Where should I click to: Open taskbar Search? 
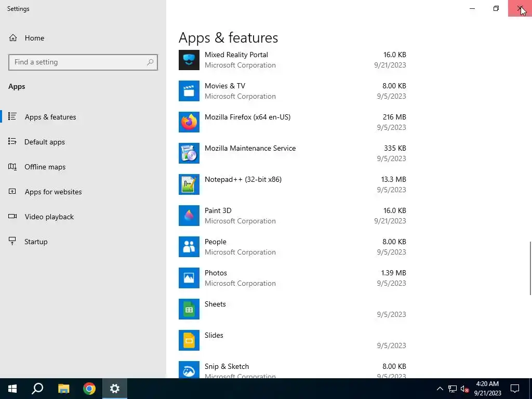click(37, 389)
